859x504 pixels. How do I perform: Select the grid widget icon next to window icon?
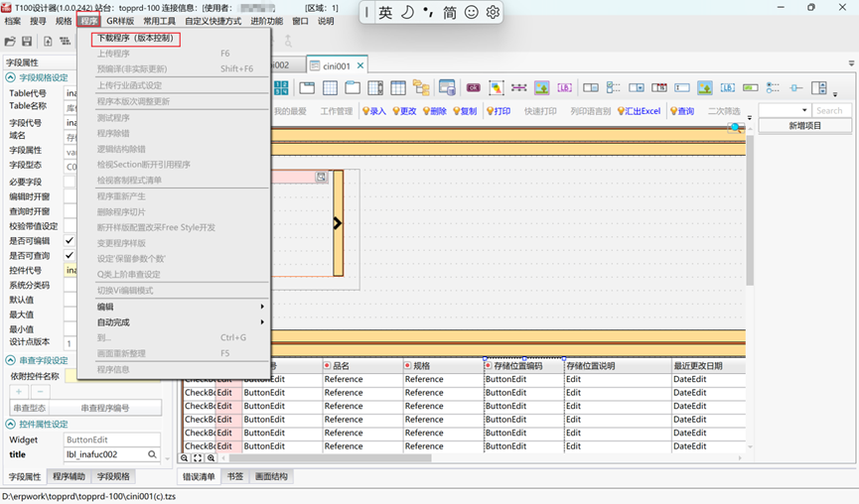coord(330,87)
